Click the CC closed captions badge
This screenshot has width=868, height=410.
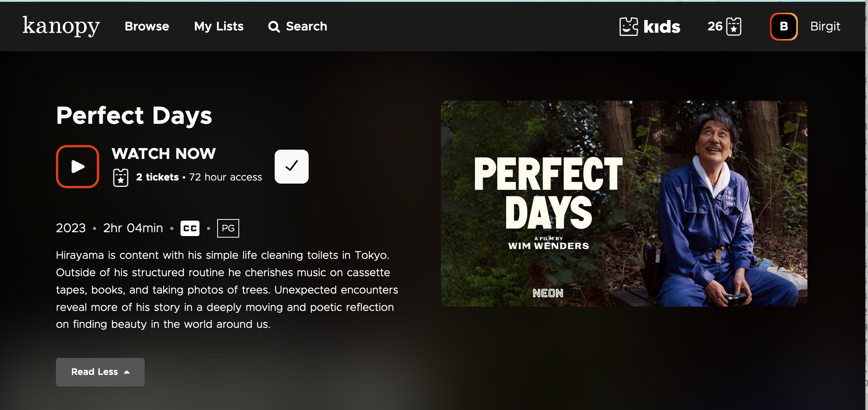[190, 228]
